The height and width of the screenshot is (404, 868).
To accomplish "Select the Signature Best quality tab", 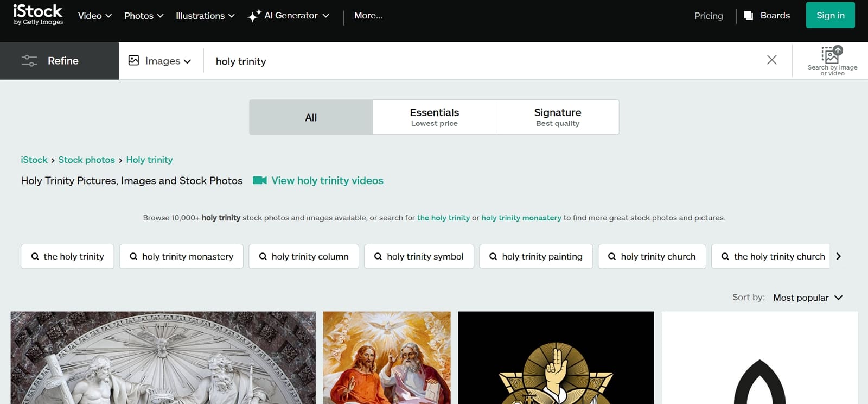I will click(558, 117).
